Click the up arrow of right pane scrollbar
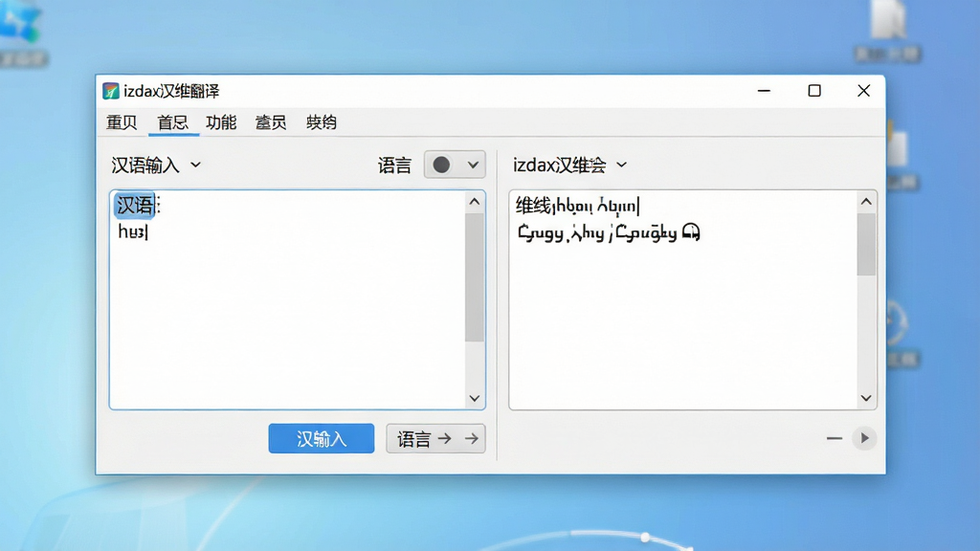Screen dimensions: 980x551 tap(866, 202)
